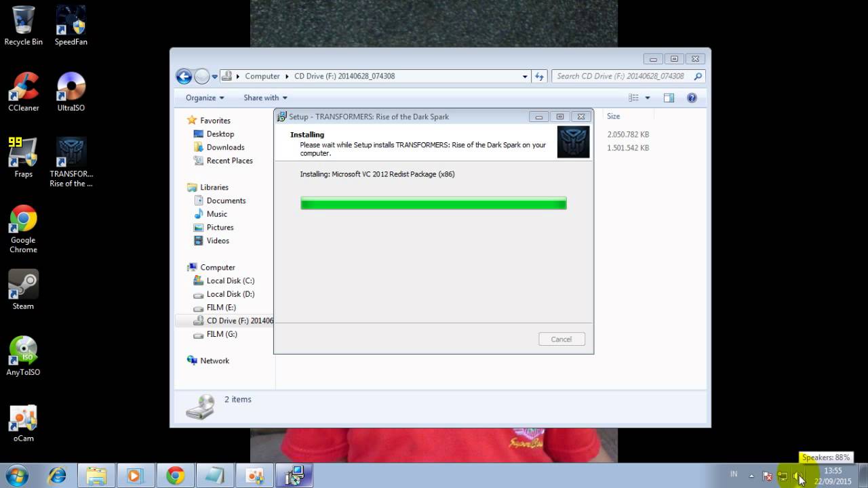Select Local Disk (D:) in the tree
This screenshot has width=868, height=488.
[x=230, y=294]
